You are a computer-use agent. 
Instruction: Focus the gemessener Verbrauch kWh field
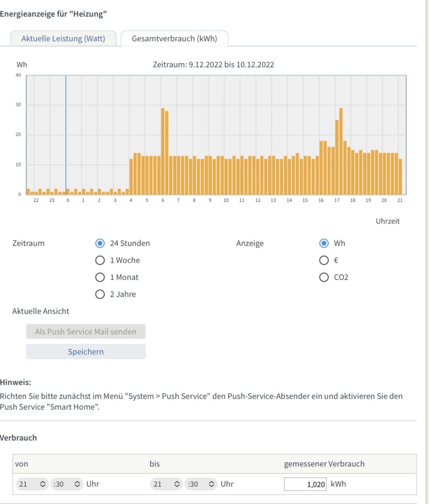click(x=306, y=484)
